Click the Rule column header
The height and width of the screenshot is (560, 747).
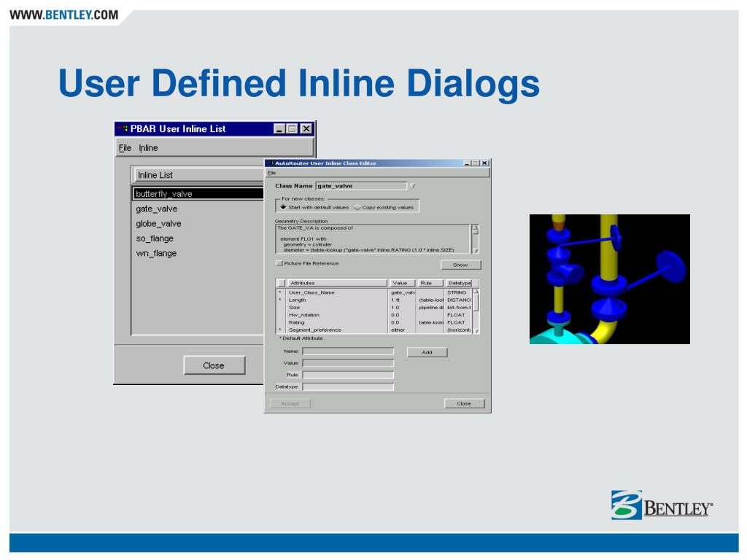click(x=430, y=283)
